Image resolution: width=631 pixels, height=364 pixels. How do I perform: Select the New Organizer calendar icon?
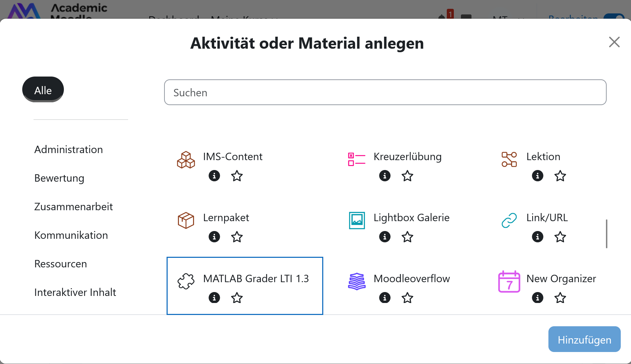509,281
